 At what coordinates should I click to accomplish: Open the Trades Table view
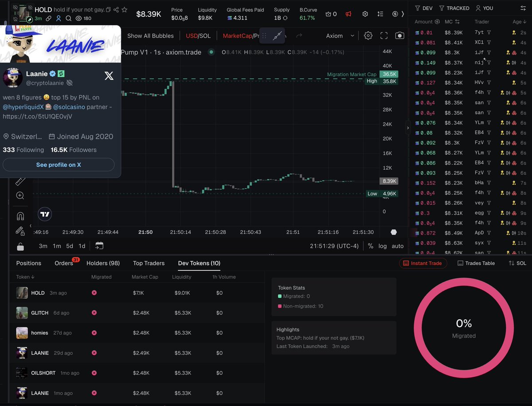point(476,263)
